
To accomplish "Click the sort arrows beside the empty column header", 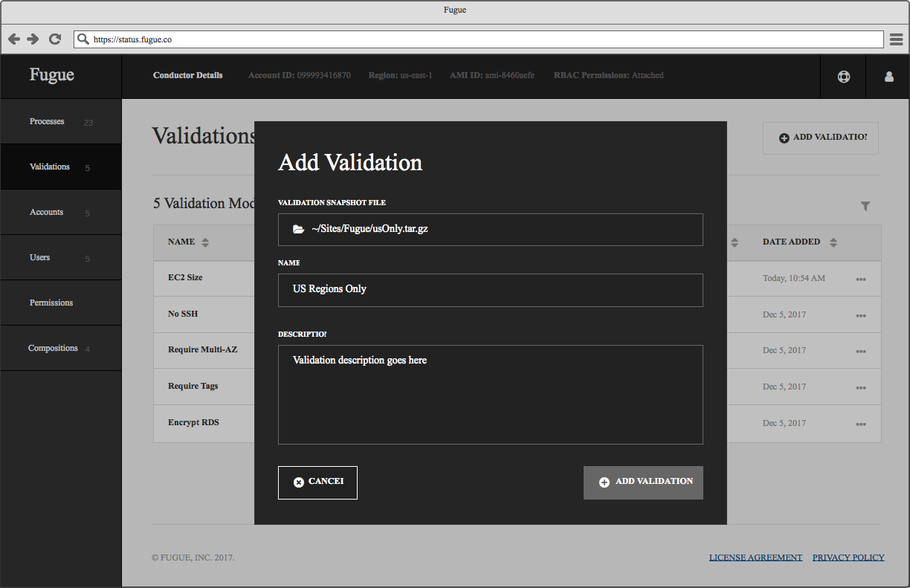I will (736, 242).
